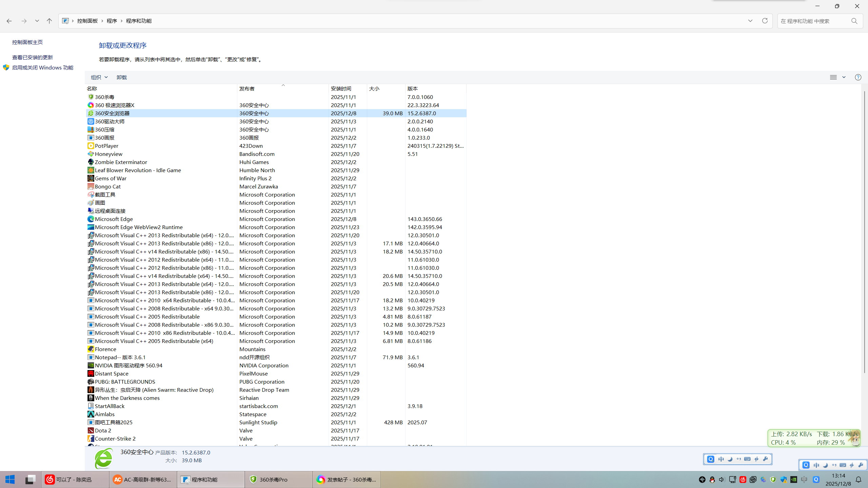This screenshot has height=488, width=868.
Task: Open the view options dropdown arrow
Action: click(844, 77)
